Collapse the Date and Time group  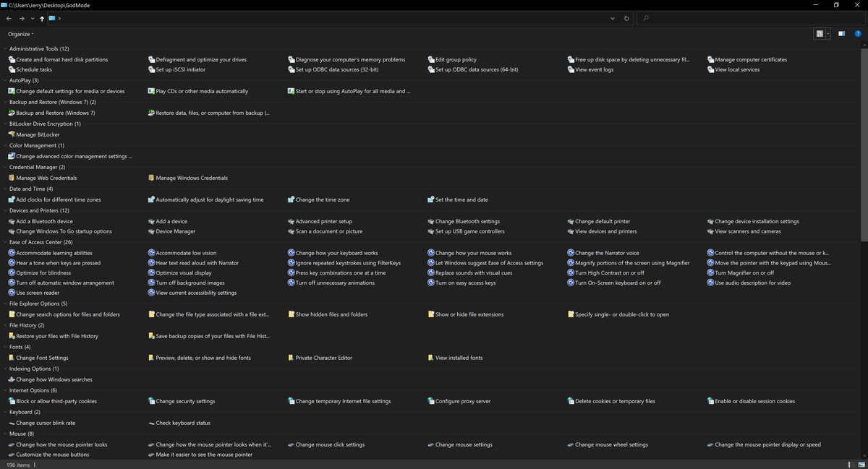[x=5, y=189]
